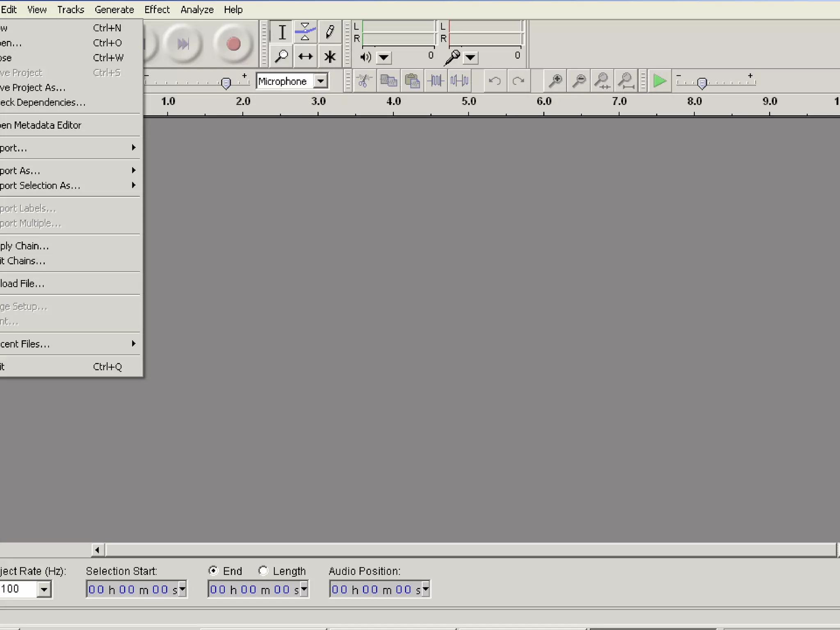This screenshot has width=840, height=630.
Task: Select the Draw pencil tool
Action: coord(330,32)
